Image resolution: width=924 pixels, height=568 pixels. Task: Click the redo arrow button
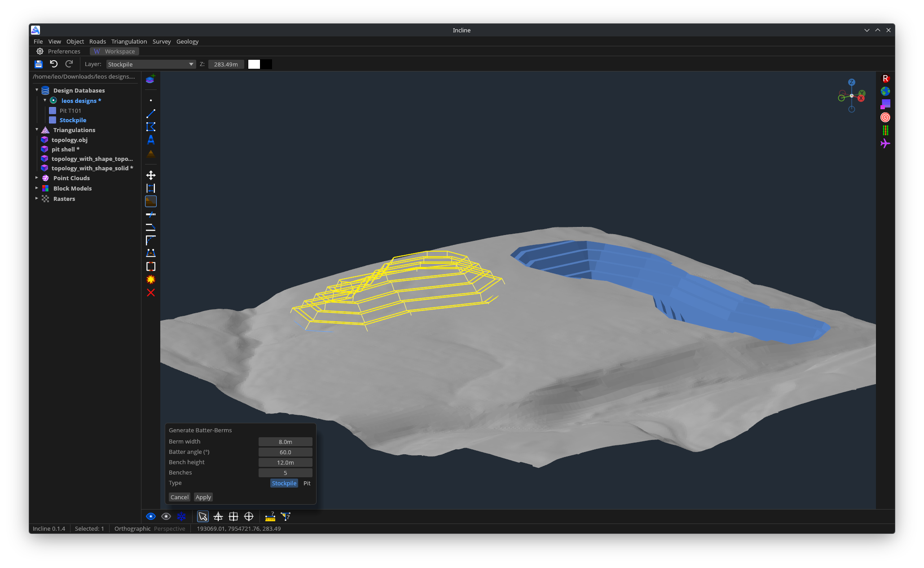tap(69, 64)
